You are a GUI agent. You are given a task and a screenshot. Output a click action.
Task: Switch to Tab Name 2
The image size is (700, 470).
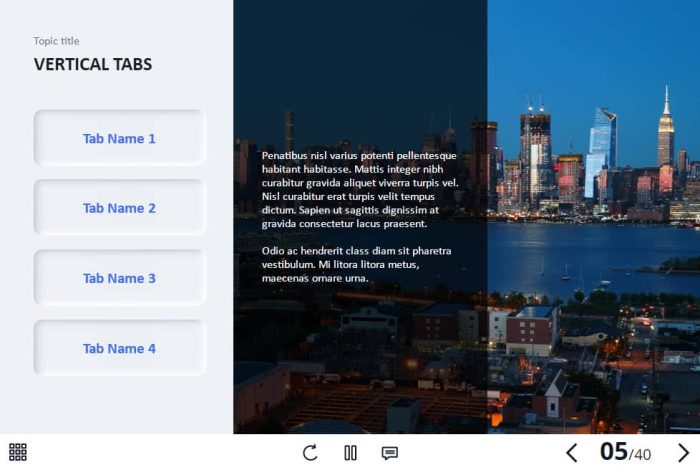[120, 208]
